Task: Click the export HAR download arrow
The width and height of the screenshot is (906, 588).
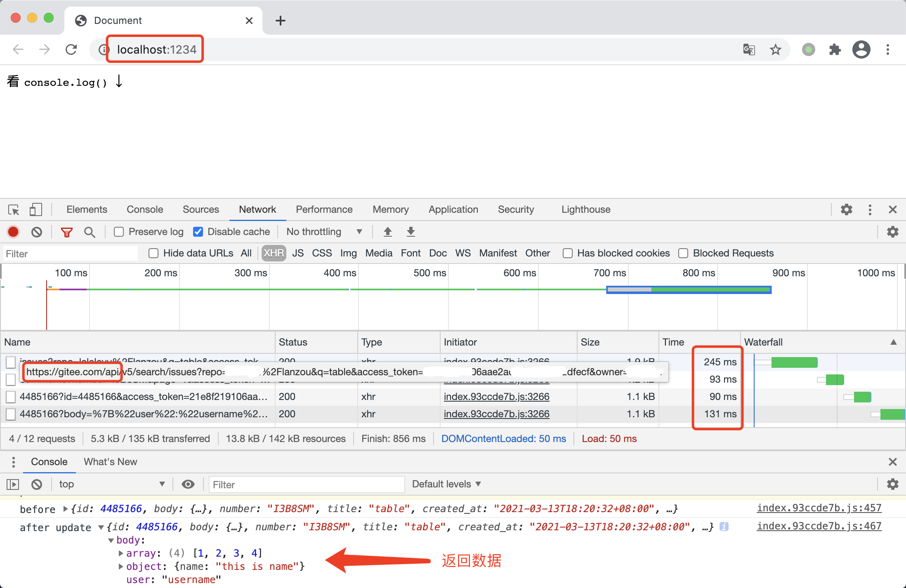Action: click(411, 232)
